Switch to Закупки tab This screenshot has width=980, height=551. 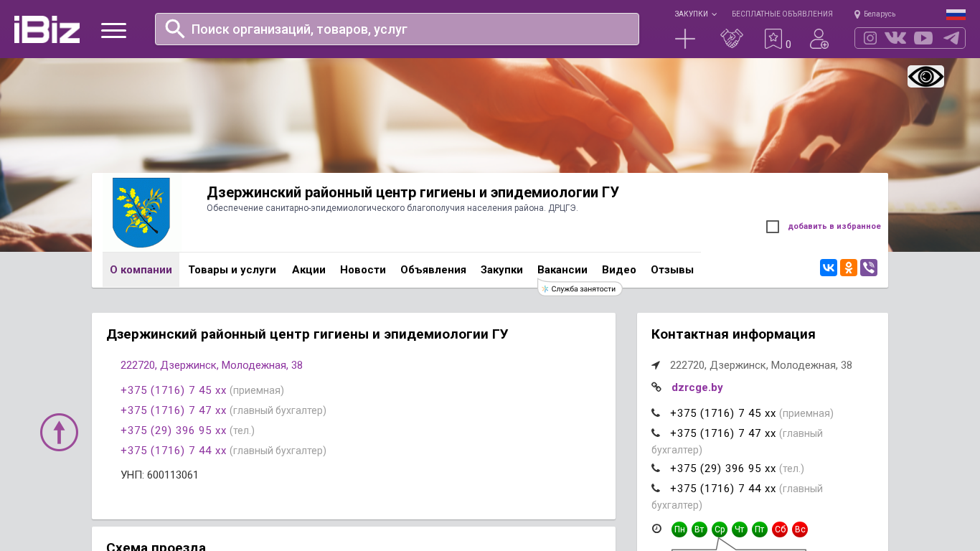point(501,270)
